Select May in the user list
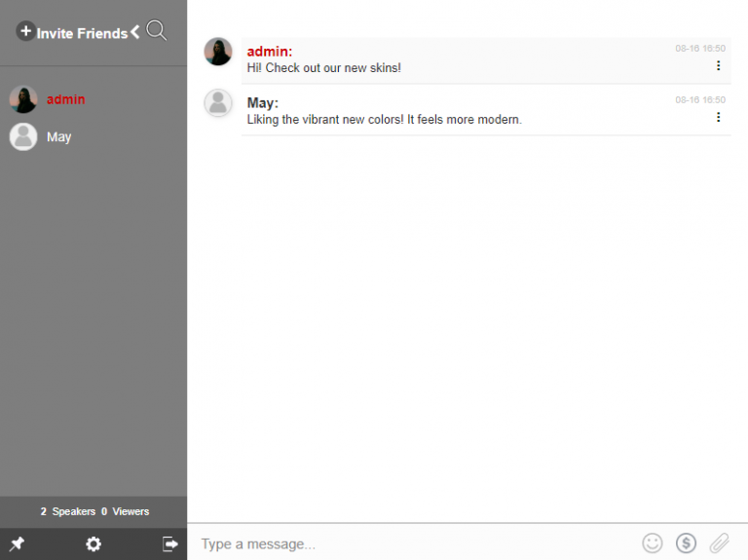The image size is (748, 560). coord(58,137)
